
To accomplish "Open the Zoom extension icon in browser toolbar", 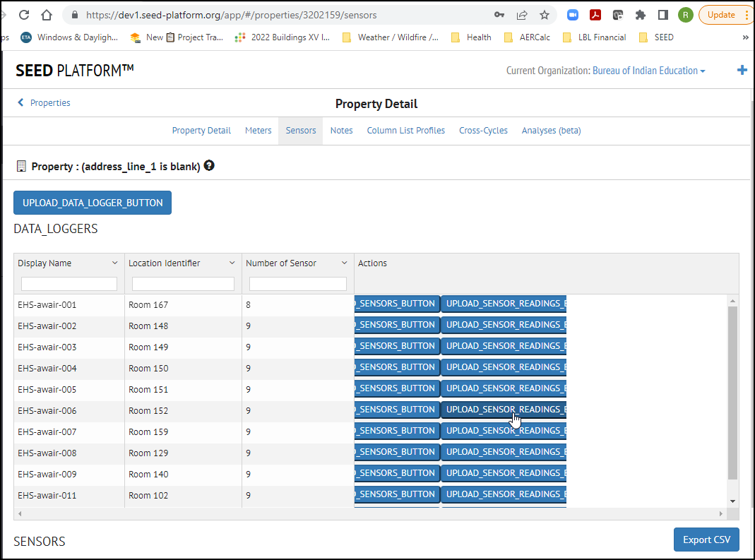I will 572,14.
